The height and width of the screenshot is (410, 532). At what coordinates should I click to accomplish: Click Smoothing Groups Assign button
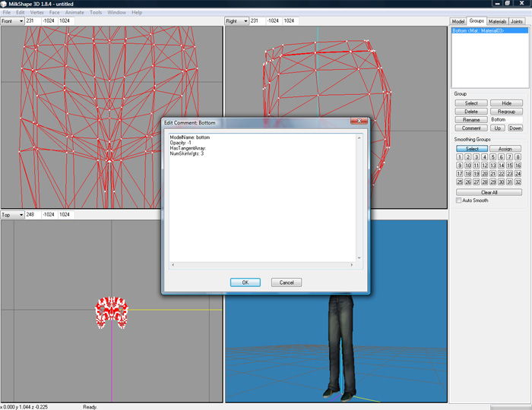click(505, 149)
